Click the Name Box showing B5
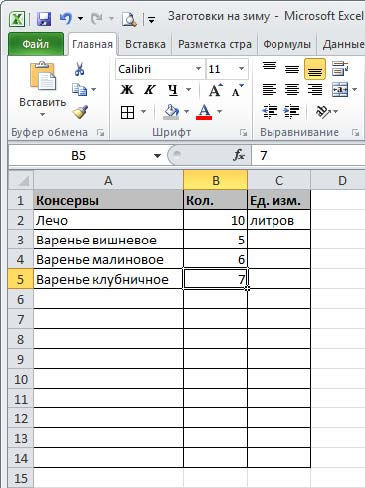The image size is (365, 488). coord(79,155)
